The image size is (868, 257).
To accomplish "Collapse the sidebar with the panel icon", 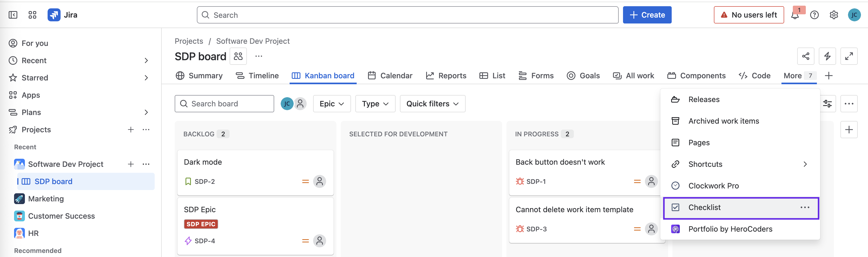I will point(13,15).
